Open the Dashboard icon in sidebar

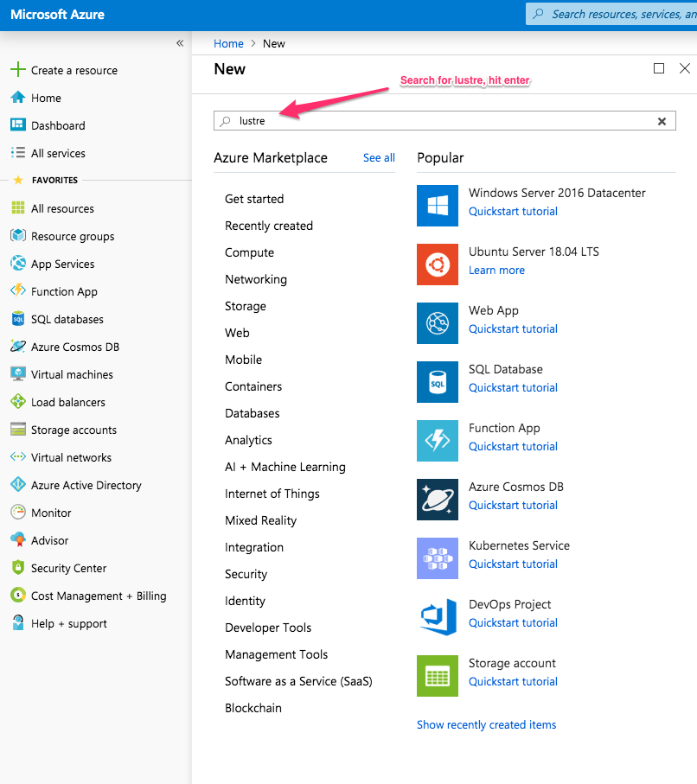tap(18, 124)
